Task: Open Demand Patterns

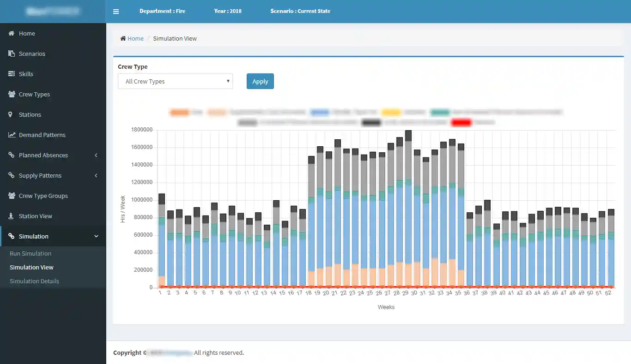Action: [x=42, y=135]
